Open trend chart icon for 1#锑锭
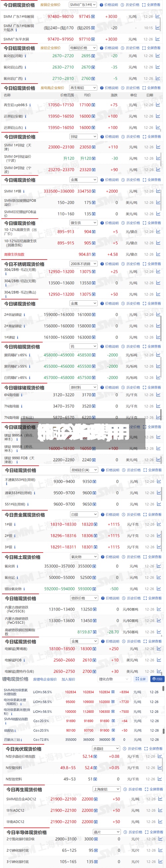The width and height of the screenshot is (166, 868). 158,337
